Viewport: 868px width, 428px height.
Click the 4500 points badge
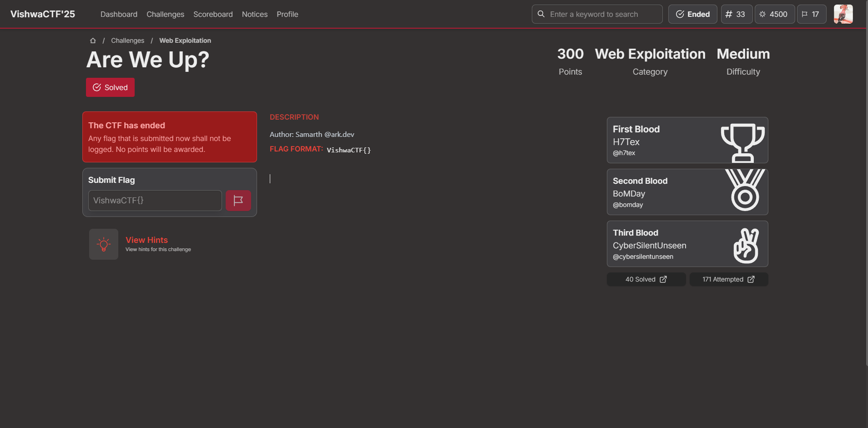pyautogui.click(x=774, y=14)
